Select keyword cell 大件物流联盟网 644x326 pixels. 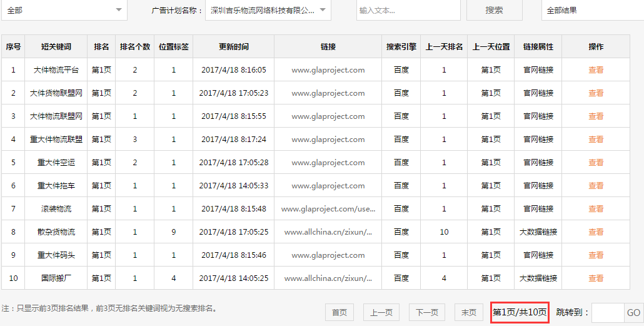[x=56, y=116]
